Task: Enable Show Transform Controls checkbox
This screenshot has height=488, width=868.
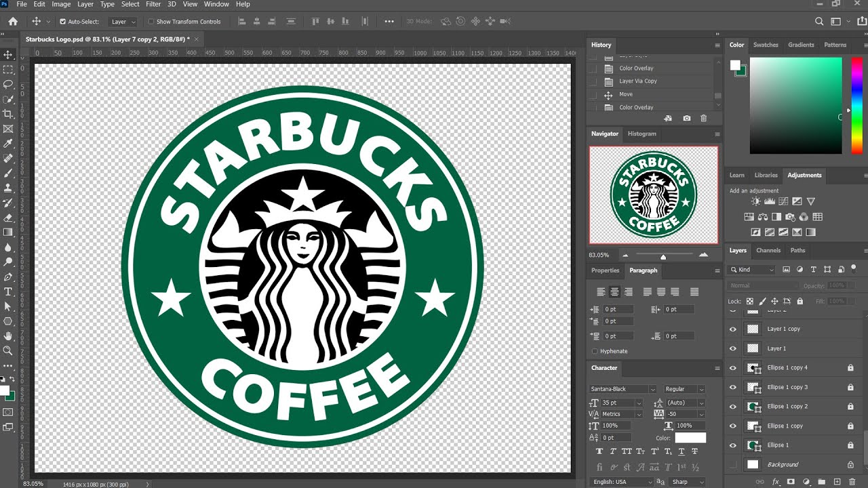Action: click(x=151, y=22)
